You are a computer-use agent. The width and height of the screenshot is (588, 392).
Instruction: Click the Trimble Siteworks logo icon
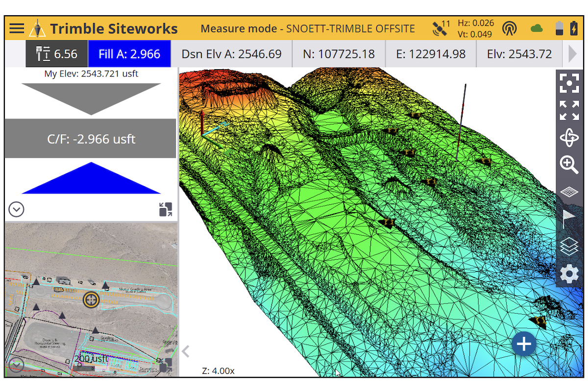coord(37,28)
